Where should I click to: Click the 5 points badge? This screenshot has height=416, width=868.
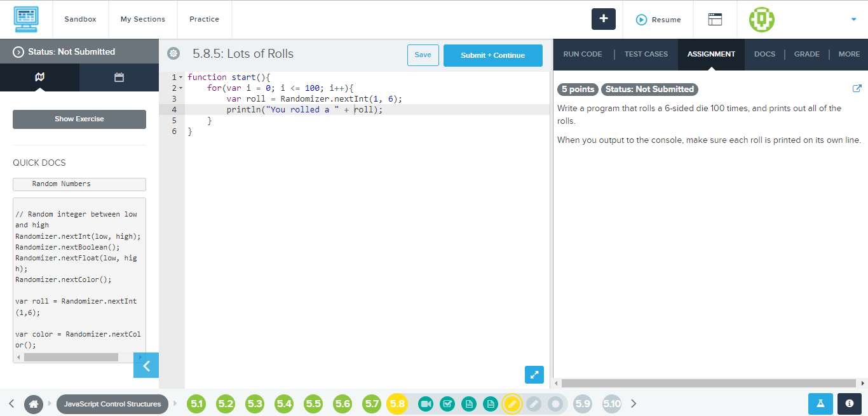(578, 90)
